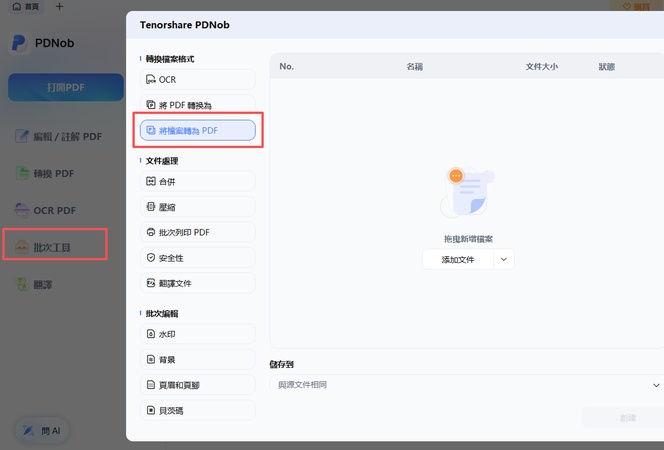664x450 pixels.
Task: Open 將 PDF 轉換為 conversion option
Action: [198, 105]
